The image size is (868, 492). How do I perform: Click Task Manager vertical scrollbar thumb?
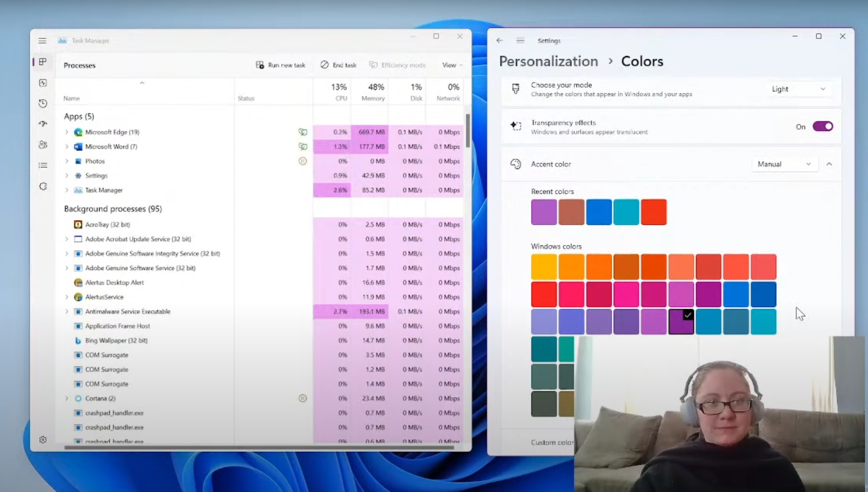point(468,130)
